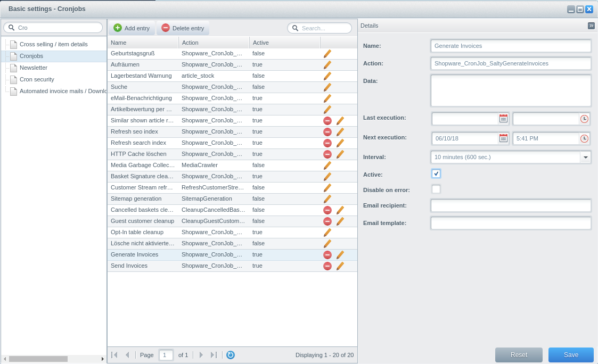The image size is (598, 364).
Task: Expand the Interval dropdown
Action: [x=585, y=157]
